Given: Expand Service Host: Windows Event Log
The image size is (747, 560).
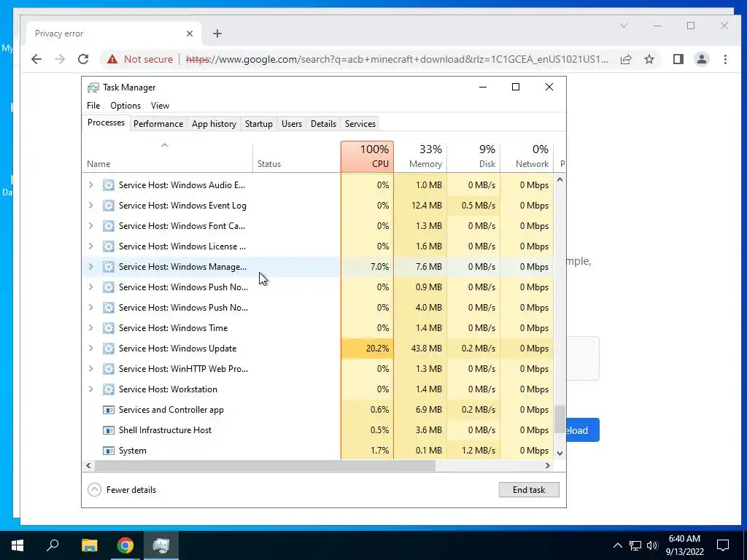Looking at the screenshot, I should [x=91, y=206].
